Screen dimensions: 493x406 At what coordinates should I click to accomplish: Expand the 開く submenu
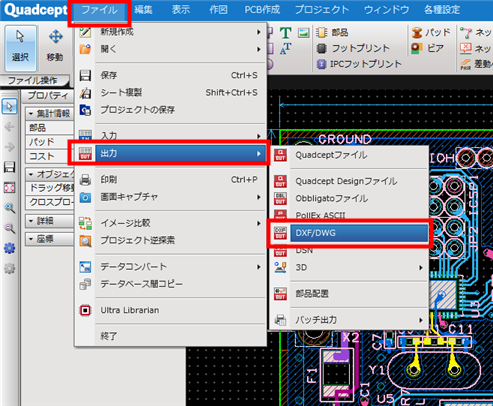click(x=171, y=49)
